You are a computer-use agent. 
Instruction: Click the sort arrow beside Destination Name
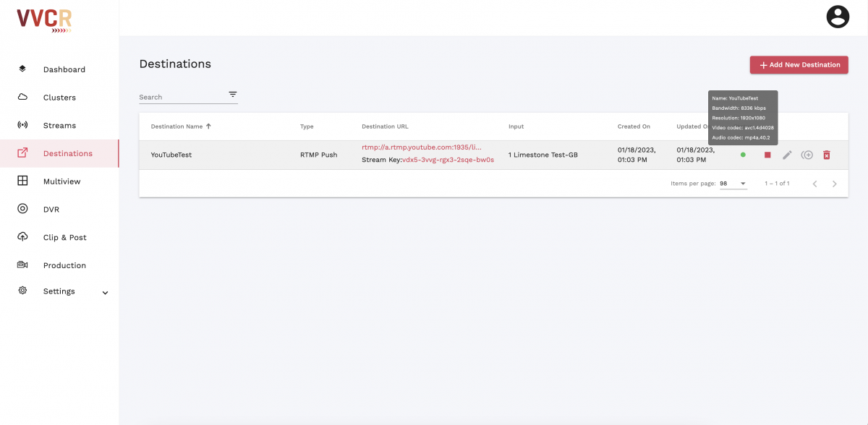[x=209, y=126]
